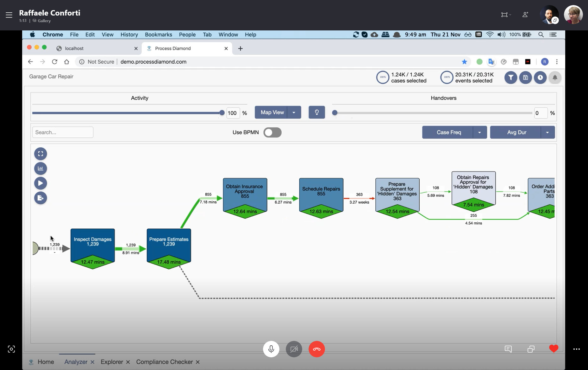Open the call chat icon
The image size is (588, 370).
point(508,349)
